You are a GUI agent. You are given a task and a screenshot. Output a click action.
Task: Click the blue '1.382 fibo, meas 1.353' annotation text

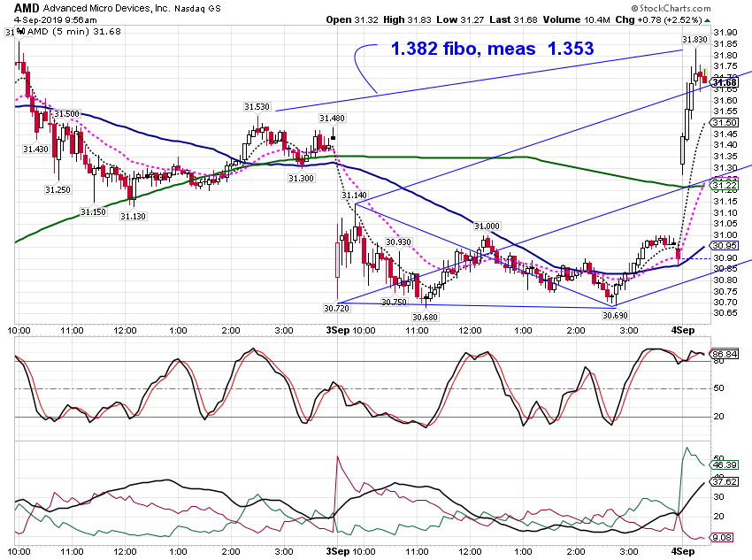(x=492, y=49)
